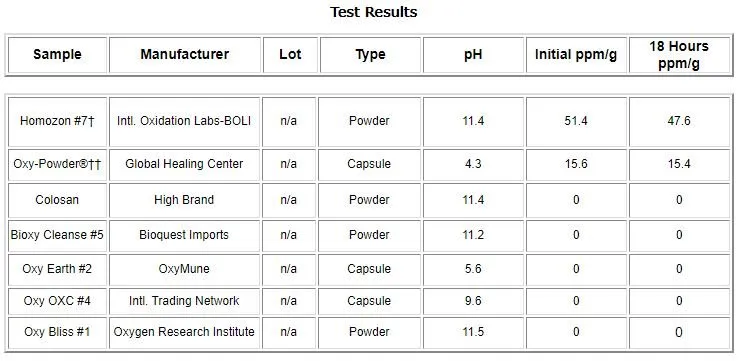The image size is (744, 361).
Task: Click the Manufacturer column header
Action: tap(185, 55)
